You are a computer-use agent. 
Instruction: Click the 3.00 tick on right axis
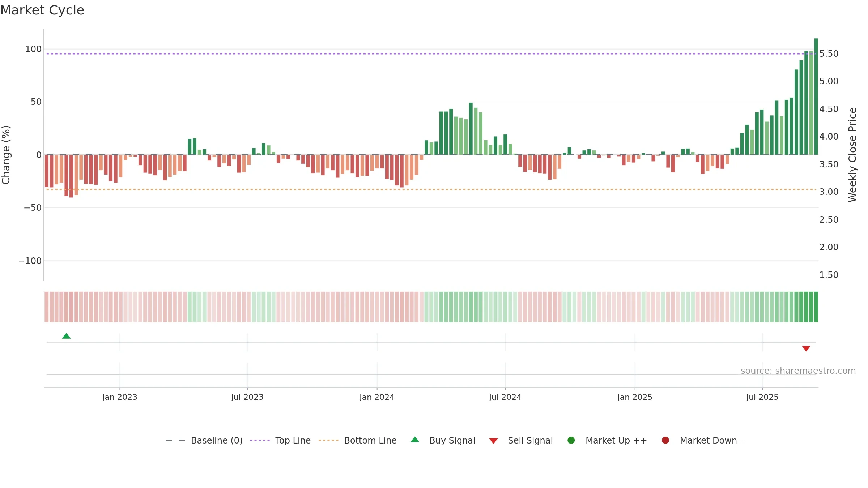tap(829, 192)
